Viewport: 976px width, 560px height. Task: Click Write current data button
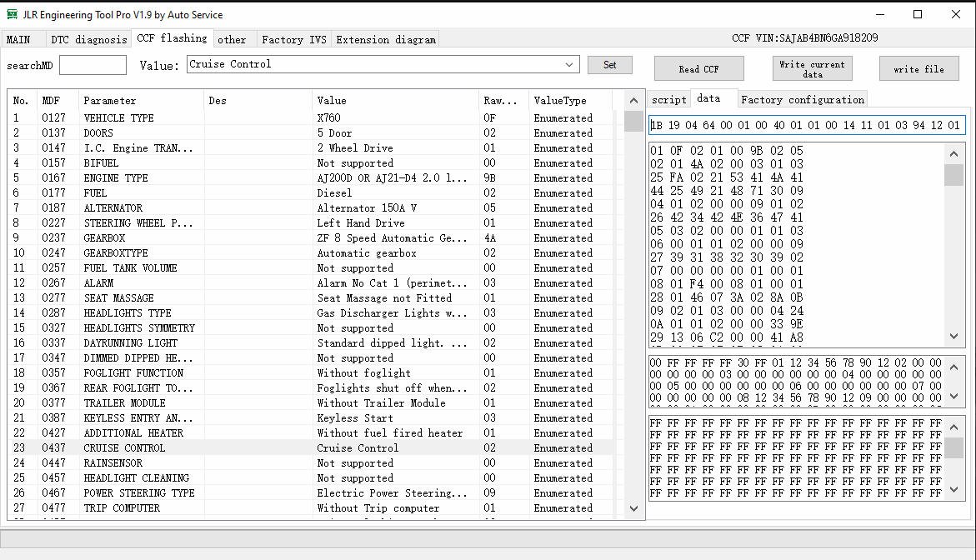pyautogui.click(x=813, y=69)
